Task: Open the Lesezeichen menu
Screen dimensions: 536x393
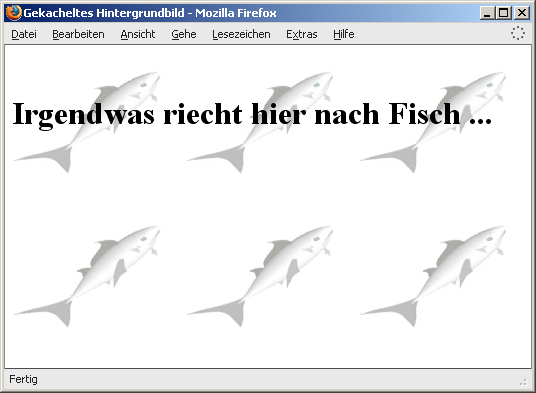Action: coord(241,34)
